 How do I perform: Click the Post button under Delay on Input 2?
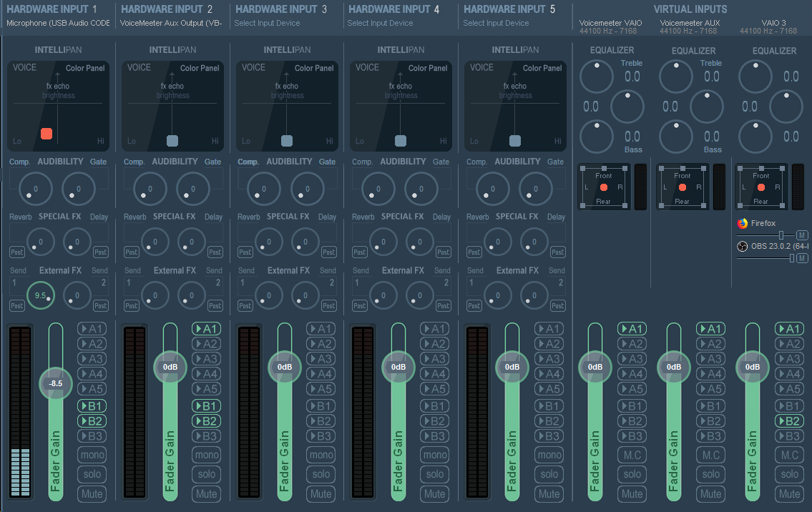215,252
